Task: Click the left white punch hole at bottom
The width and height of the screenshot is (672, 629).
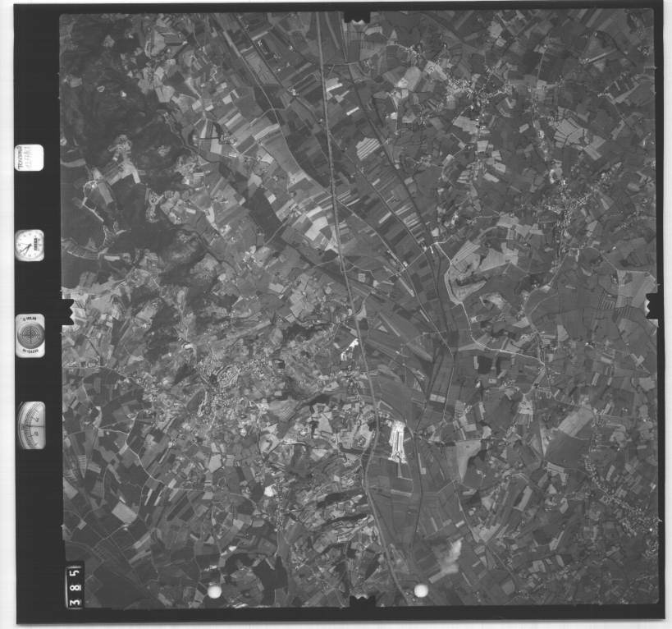Action: (x=215, y=591)
